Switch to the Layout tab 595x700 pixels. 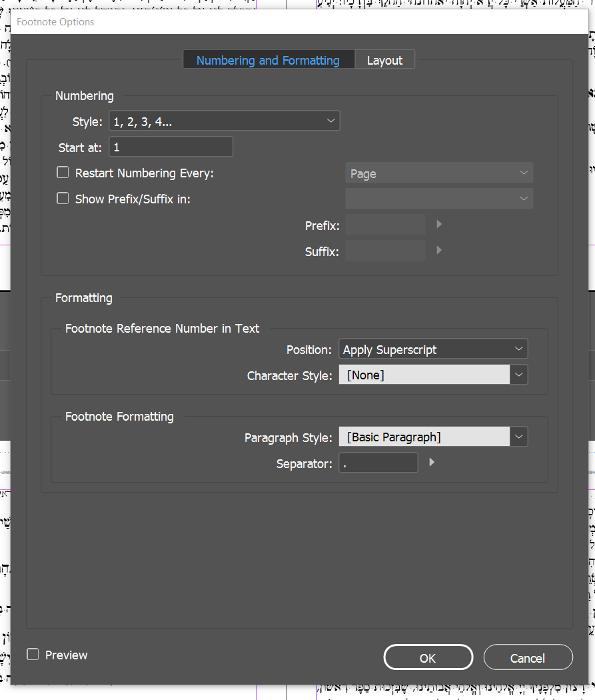pos(384,61)
